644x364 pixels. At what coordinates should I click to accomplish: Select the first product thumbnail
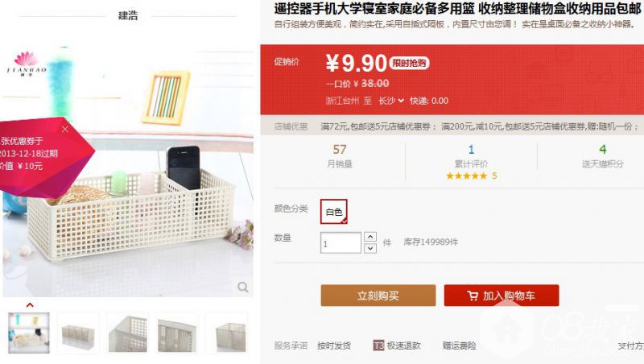[x=29, y=333]
